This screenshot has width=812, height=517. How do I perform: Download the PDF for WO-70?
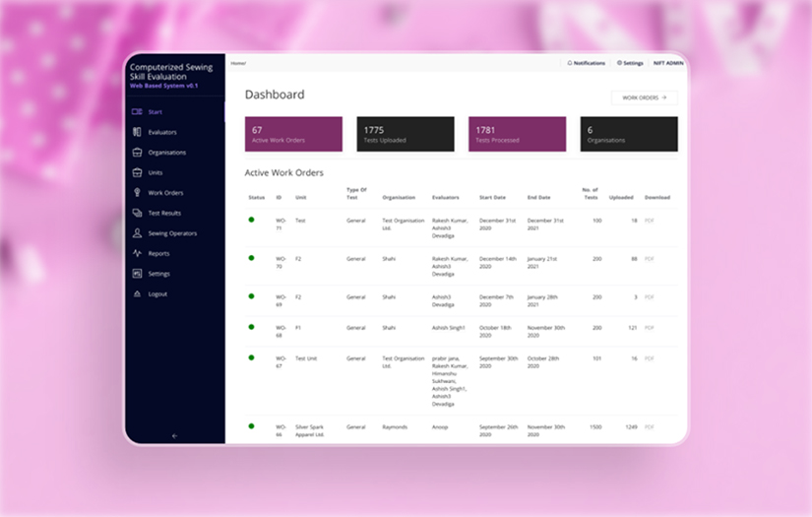click(x=650, y=258)
